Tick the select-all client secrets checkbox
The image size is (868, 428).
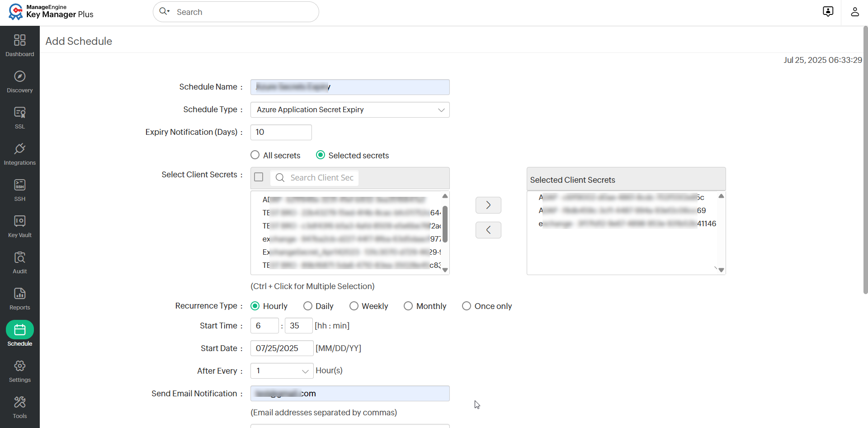(259, 177)
